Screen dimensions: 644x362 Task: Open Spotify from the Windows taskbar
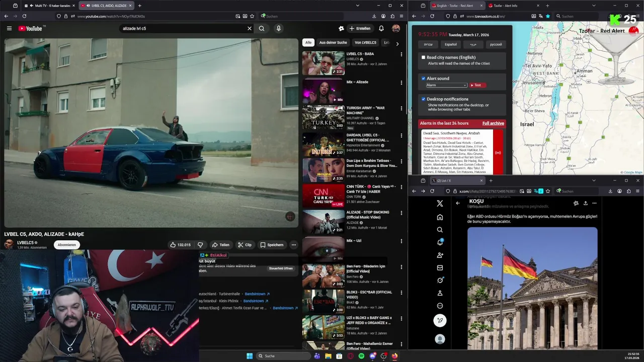pyautogui.click(x=361, y=356)
